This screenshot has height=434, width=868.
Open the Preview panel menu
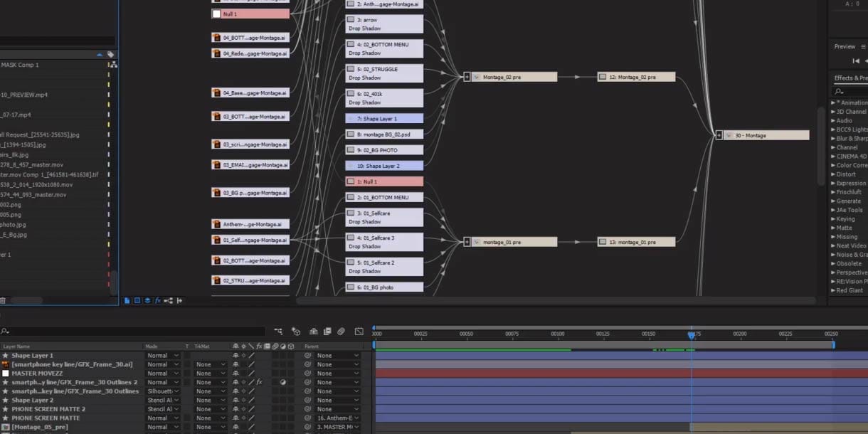[864, 47]
